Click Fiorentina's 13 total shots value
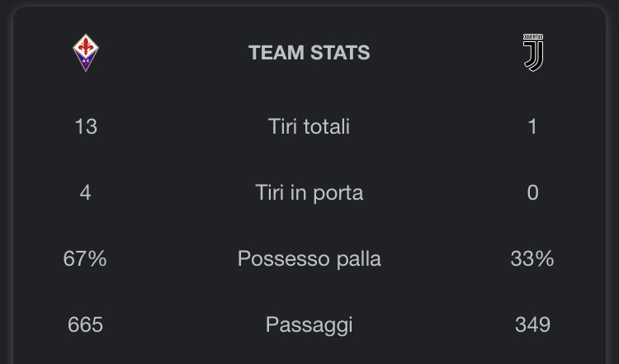619x364 pixels. coord(86,127)
